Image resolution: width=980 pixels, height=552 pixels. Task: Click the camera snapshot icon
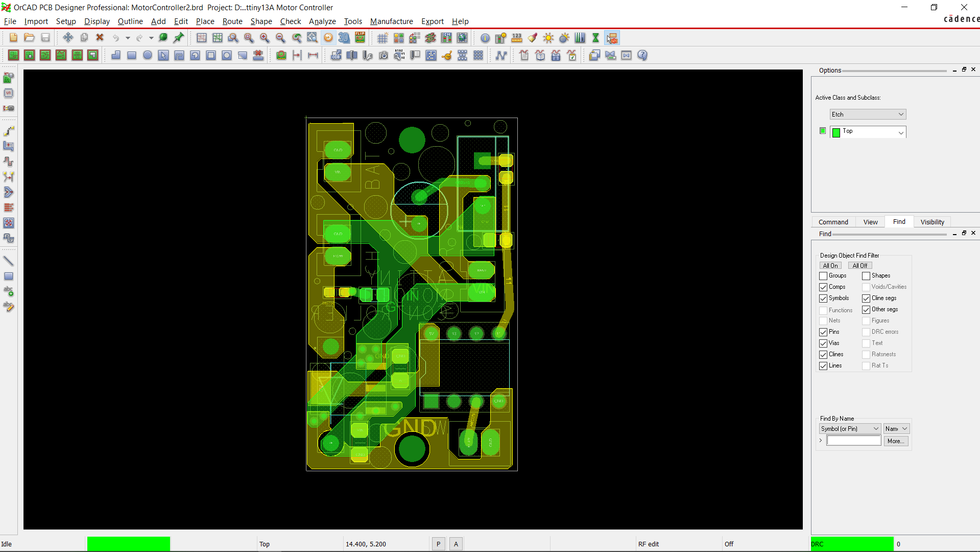click(x=384, y=55)
